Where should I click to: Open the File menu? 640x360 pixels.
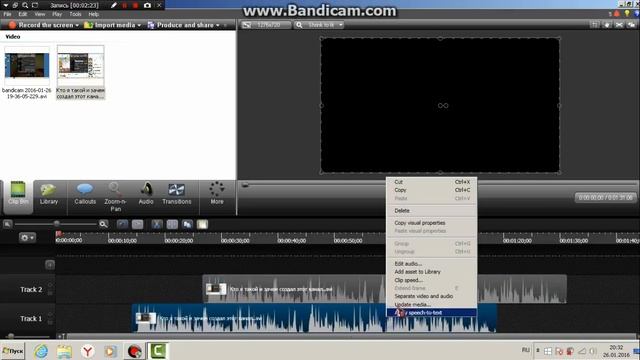point(7,14)
